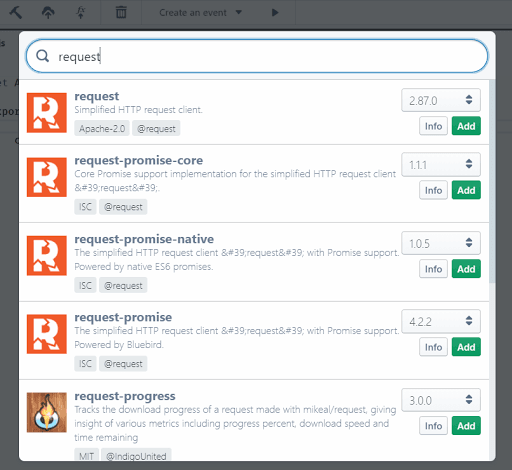Click the trash delete icon
The height and width of the screenshot is (470, 512).
pyautogui.click(x=121, y=13)
